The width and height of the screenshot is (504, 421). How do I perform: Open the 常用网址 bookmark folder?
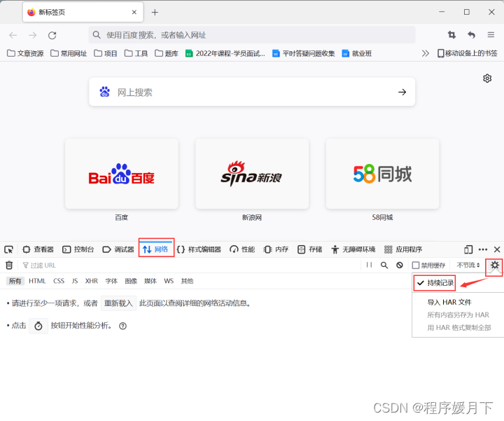pyautogui.click(x=69, y=53)
